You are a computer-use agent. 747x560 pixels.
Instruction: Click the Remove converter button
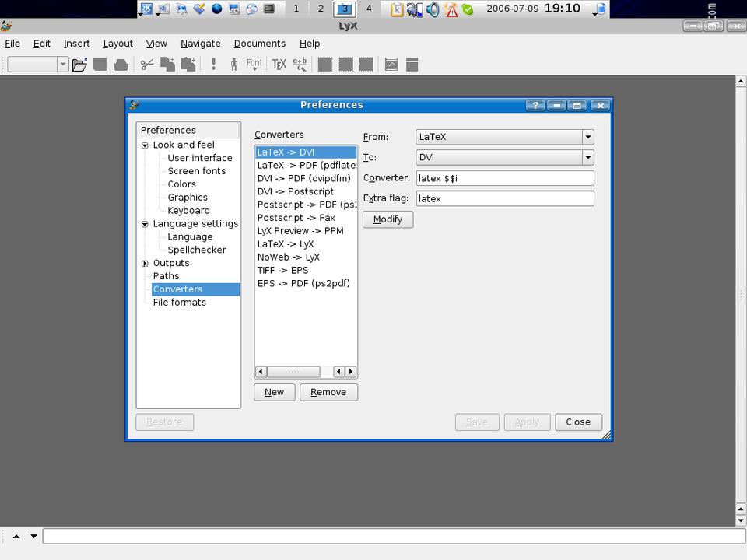[x=328, y=392]
